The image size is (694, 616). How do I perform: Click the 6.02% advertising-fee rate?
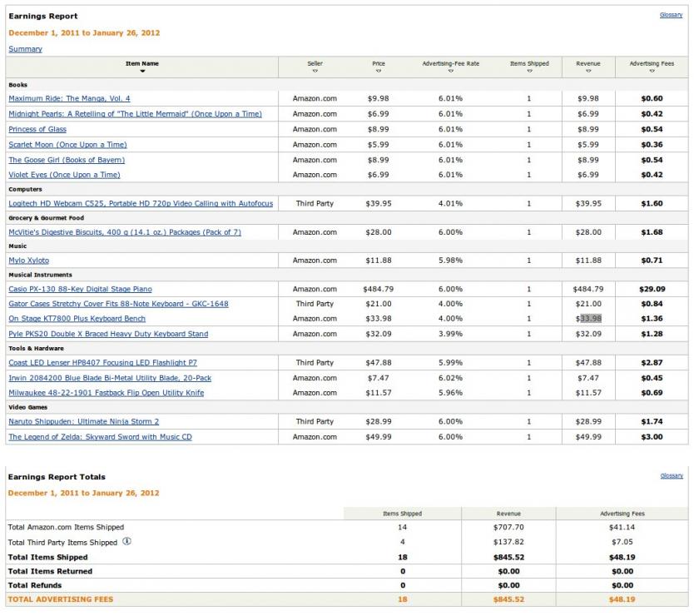pos(450,378)
